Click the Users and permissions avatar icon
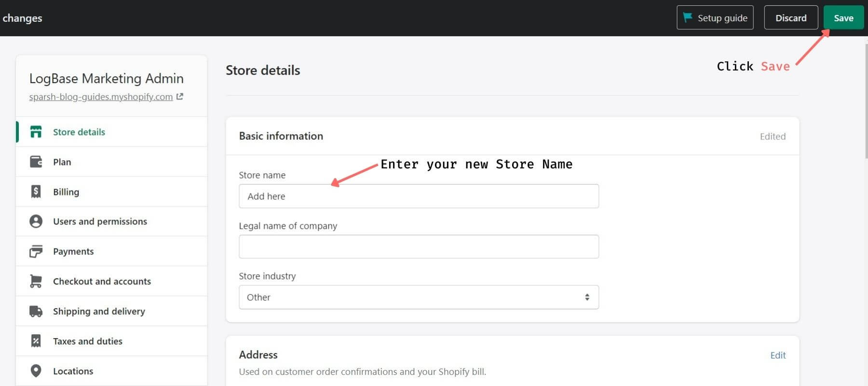This screenshot has width=868, height=386. click(36, 221)
